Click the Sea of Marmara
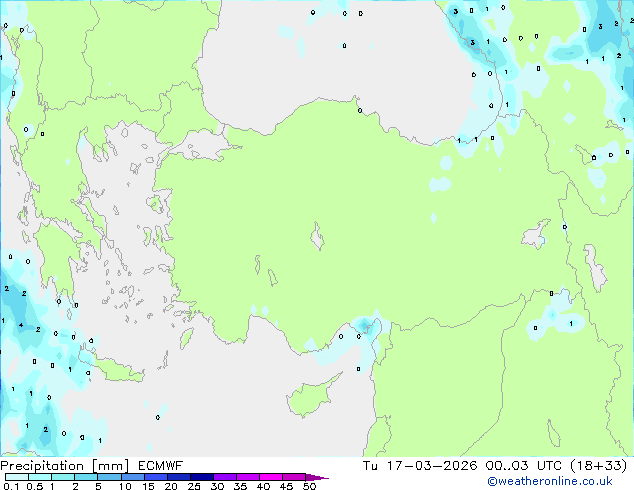Image resolution: width=634 pixels, height=490 pixels. [x=202, y=146]
